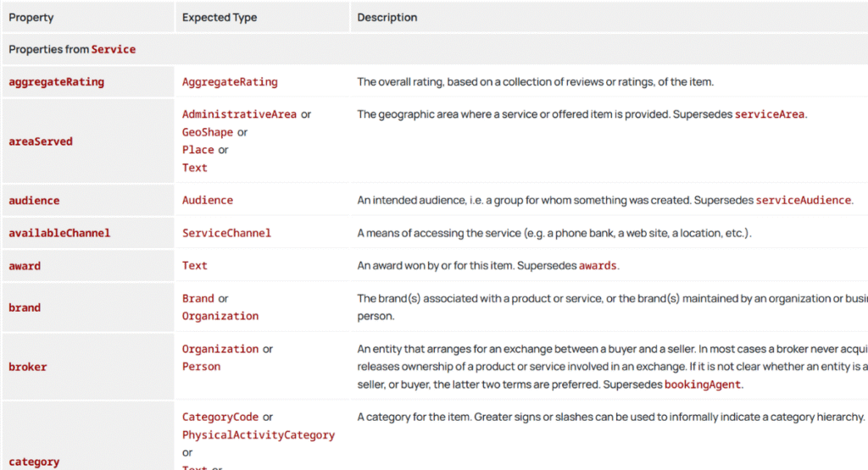Open the Service link in section header
Viewport: 868px width, 470px height.
tap(114, 49)
